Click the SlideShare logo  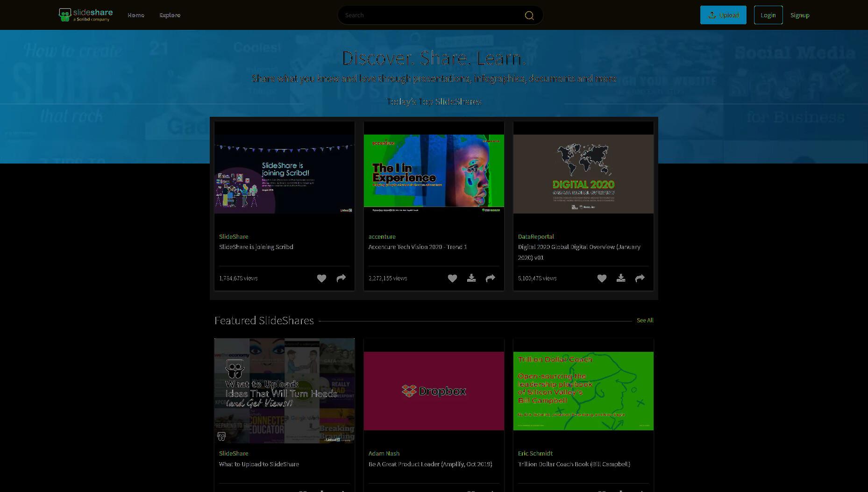click(x=86, y=15)
